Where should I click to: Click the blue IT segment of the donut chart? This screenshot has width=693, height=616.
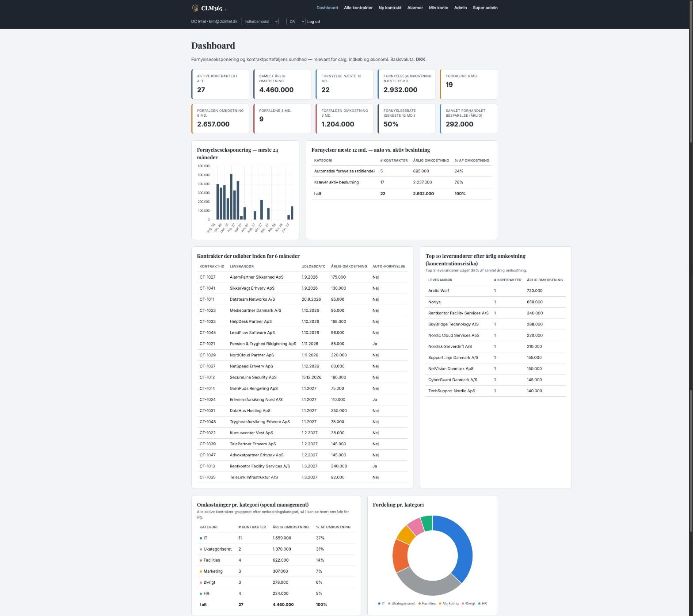tap(463, 546)
